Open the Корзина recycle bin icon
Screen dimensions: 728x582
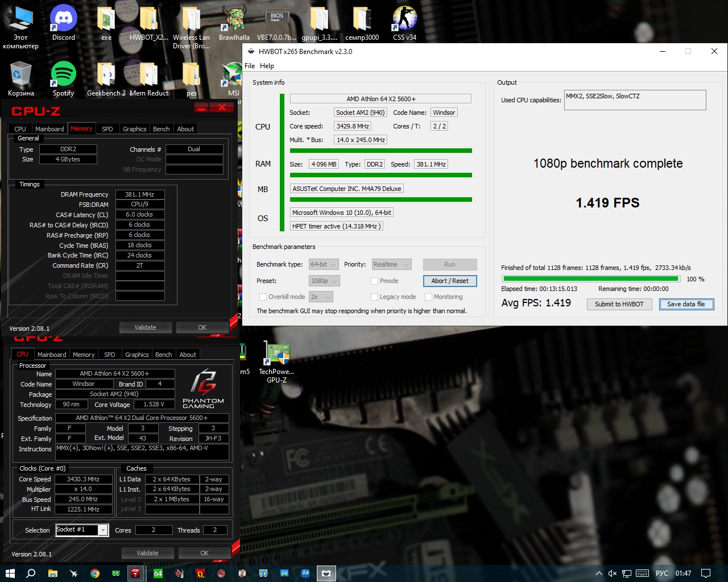(x=21, y=78)
